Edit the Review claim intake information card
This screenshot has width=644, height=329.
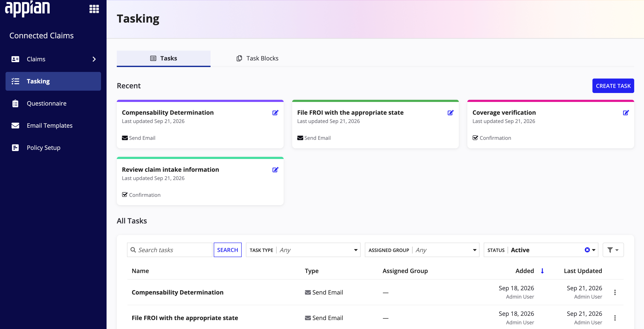click(275, 170)
